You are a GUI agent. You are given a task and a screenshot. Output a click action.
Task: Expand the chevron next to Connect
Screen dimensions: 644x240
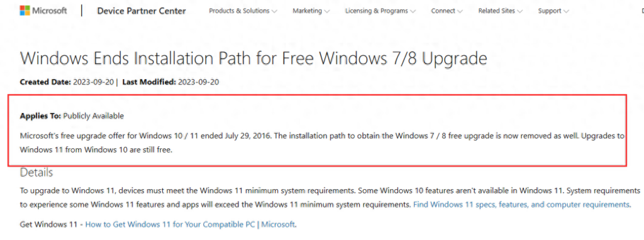460,11
